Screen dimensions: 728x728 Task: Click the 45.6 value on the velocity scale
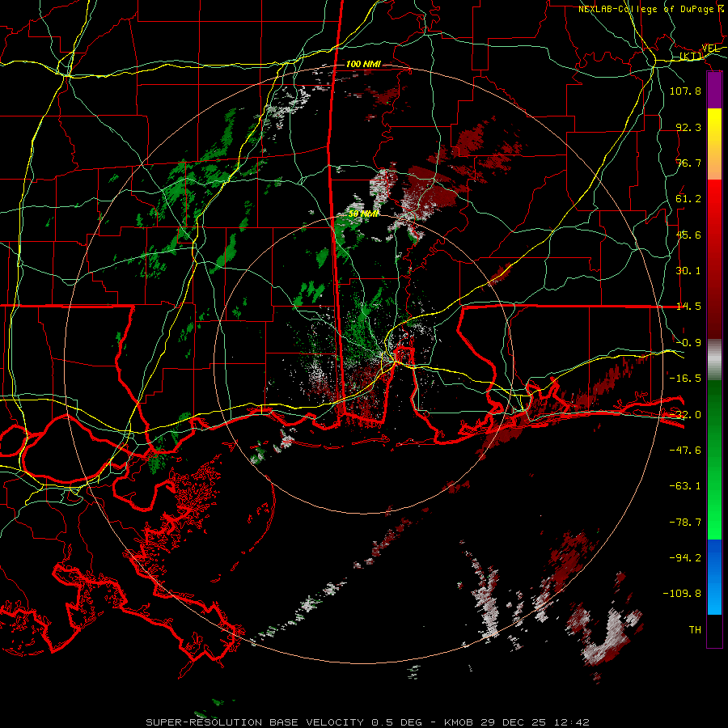pos(688,235)
